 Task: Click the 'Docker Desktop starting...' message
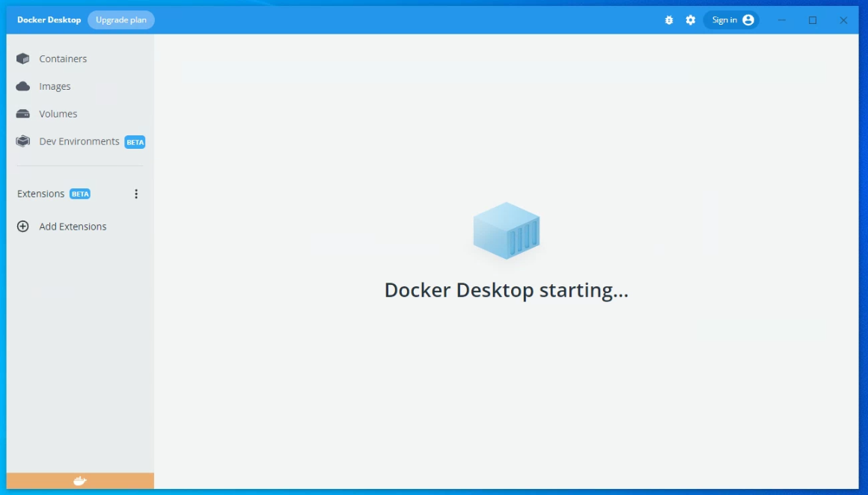tap(507, 290)
